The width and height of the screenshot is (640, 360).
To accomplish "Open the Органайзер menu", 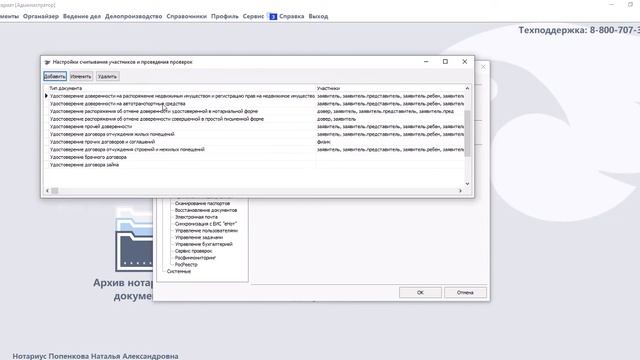I will [x=41, y=16].
